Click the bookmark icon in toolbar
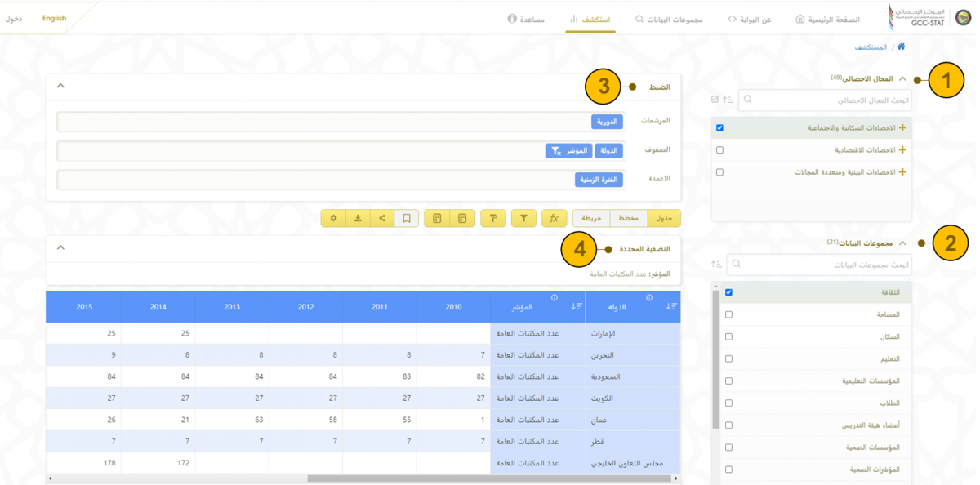Image resolution: width=980 pixels, height=485 pixels. (x=406, y=218)
